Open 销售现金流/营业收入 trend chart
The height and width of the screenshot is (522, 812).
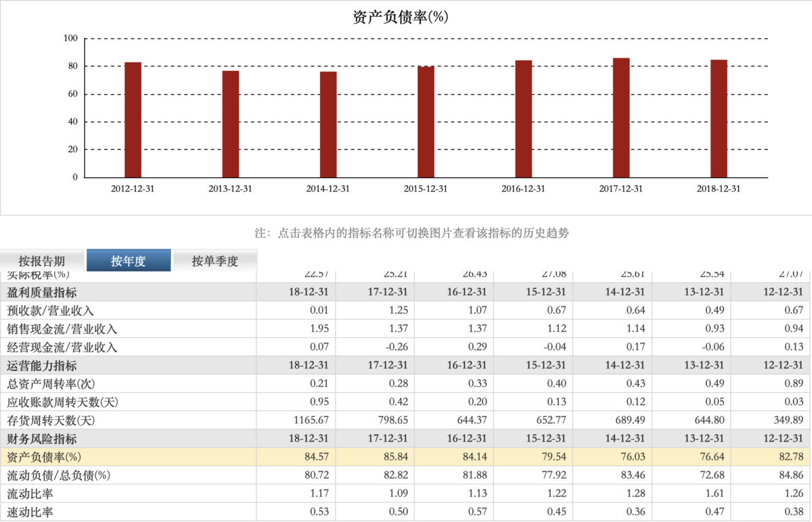point(62,329)
